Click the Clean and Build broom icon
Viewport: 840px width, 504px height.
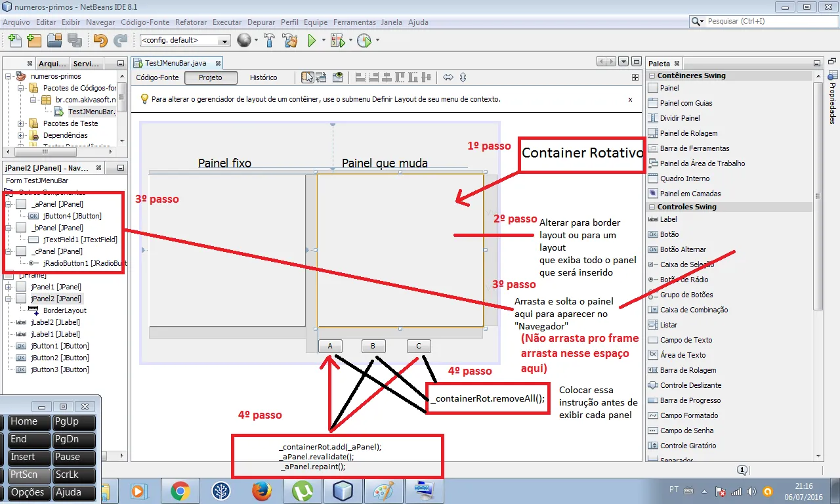coord(289,41)
